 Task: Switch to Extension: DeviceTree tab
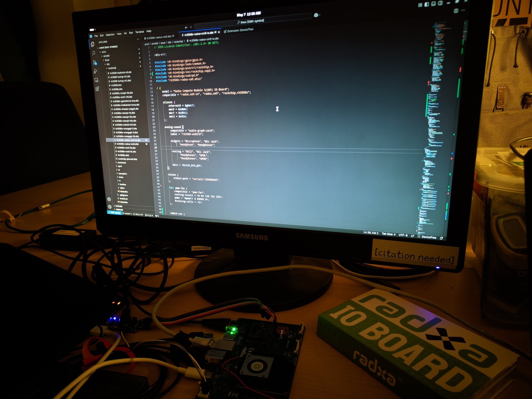click(x=238, y=30)
